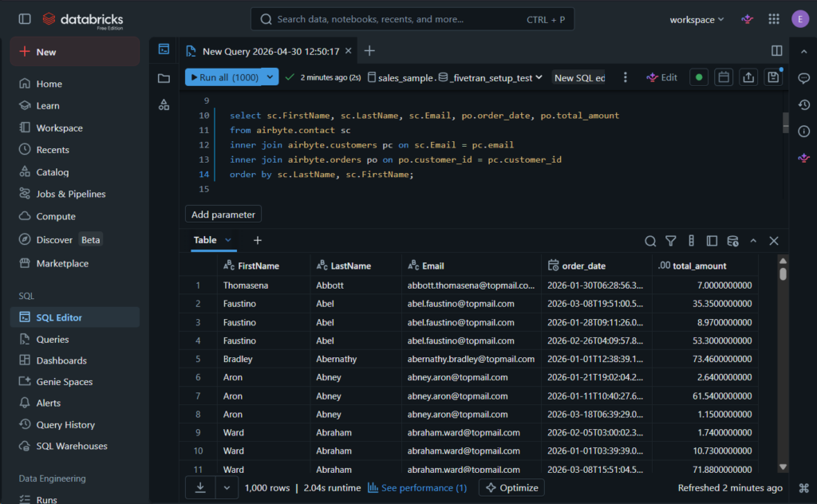
Task: Open catalog schema selector sales_sample dropdown
Action: click(x=456, y=77)
